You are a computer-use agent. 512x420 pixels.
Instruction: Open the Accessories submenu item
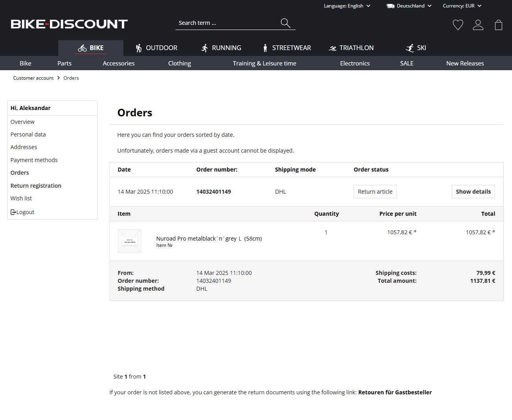tap(119, 63)
